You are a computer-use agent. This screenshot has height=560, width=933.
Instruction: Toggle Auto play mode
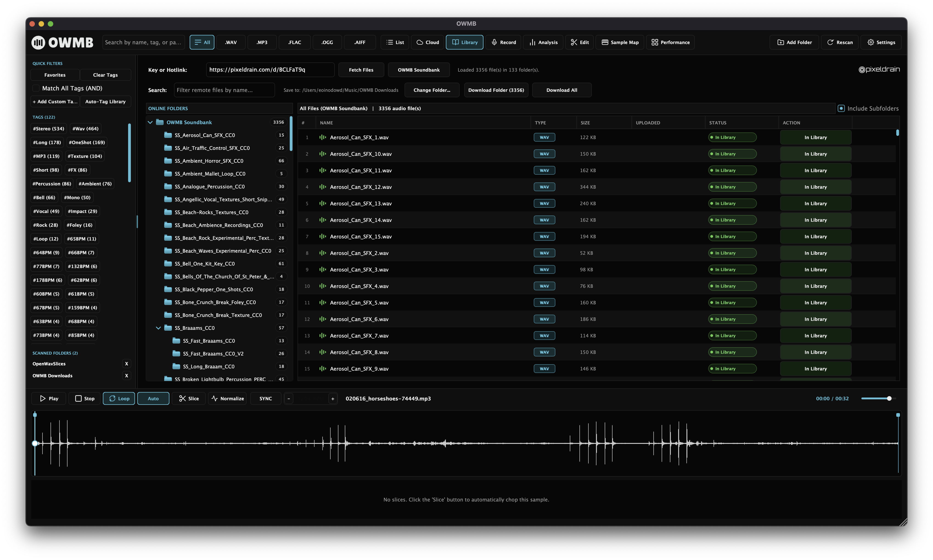[153, 398]
